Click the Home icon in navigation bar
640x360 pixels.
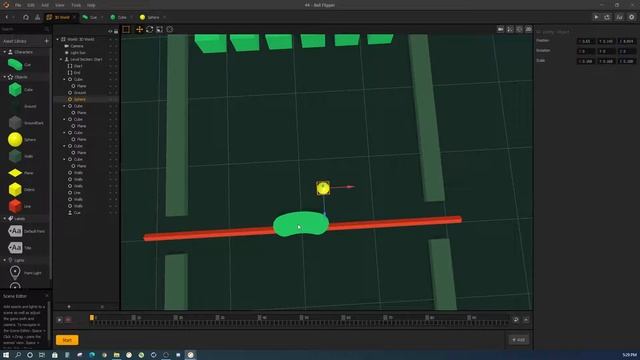click(x=26, y=18)
